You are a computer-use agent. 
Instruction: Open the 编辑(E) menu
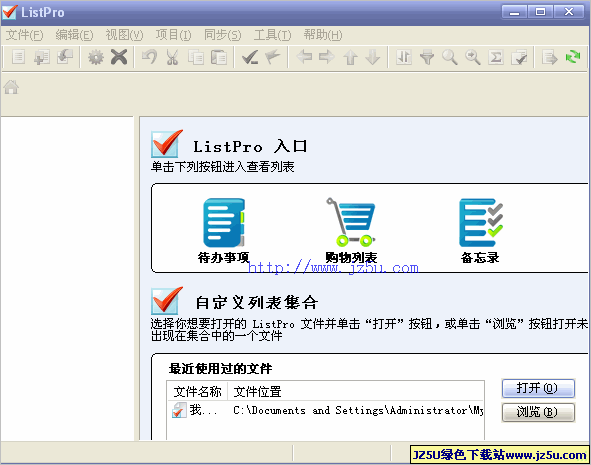pyautogui.click(x=74, y=35)
